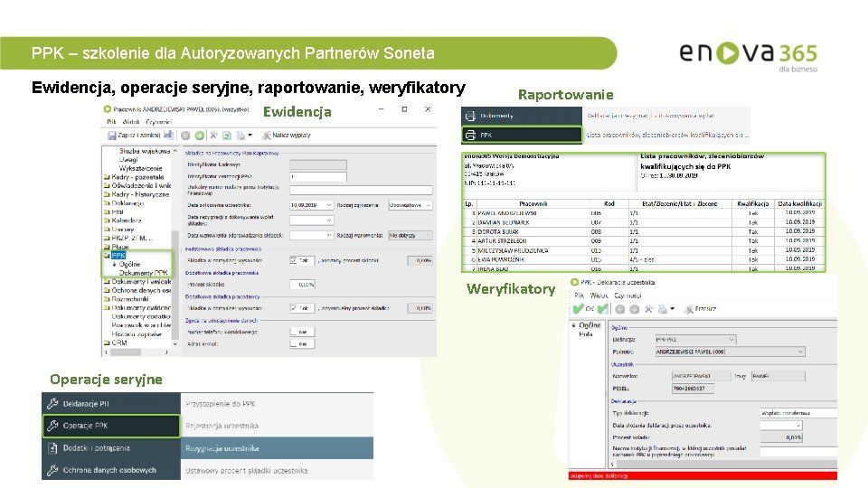Click the grey previous-record arrow in Pracownik toolbar

click(185, 135)
